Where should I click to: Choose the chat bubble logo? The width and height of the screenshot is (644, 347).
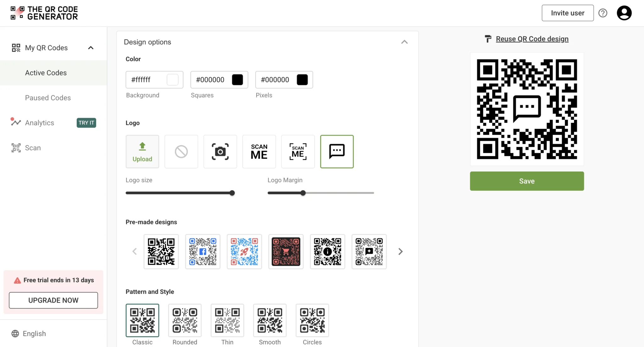[x=337, y=151]
